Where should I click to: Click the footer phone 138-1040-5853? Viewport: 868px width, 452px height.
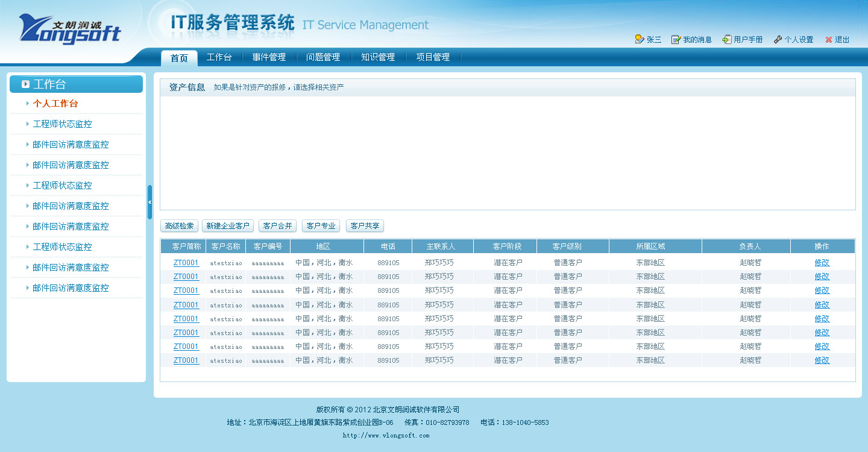pyautogui.click(x=525, y=422)
